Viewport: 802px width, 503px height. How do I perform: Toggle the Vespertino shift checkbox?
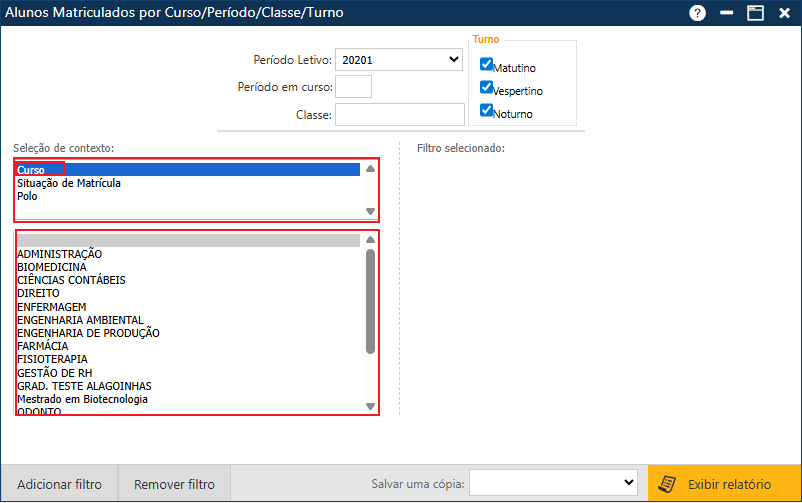click(487, 87)
